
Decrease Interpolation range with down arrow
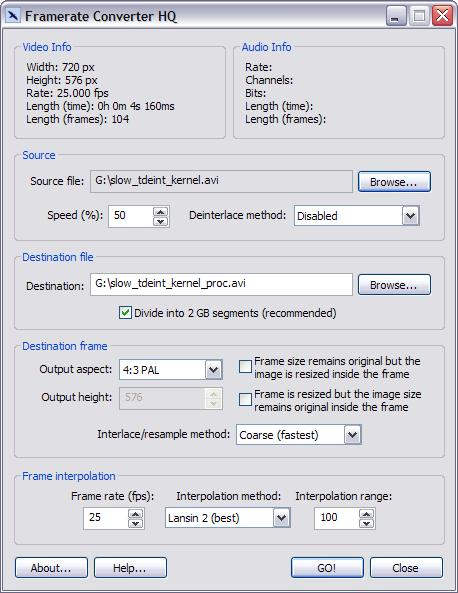366,523
